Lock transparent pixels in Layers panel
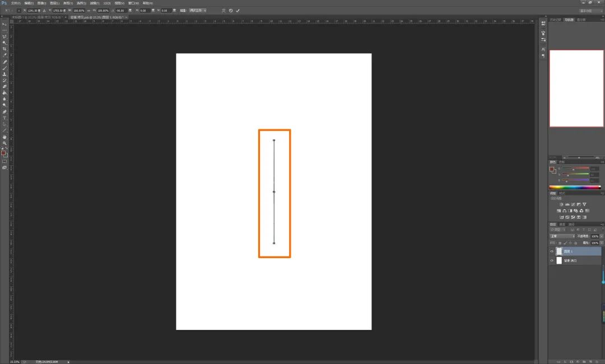Viewport: 605px width, 364px height. pos(560,243)
